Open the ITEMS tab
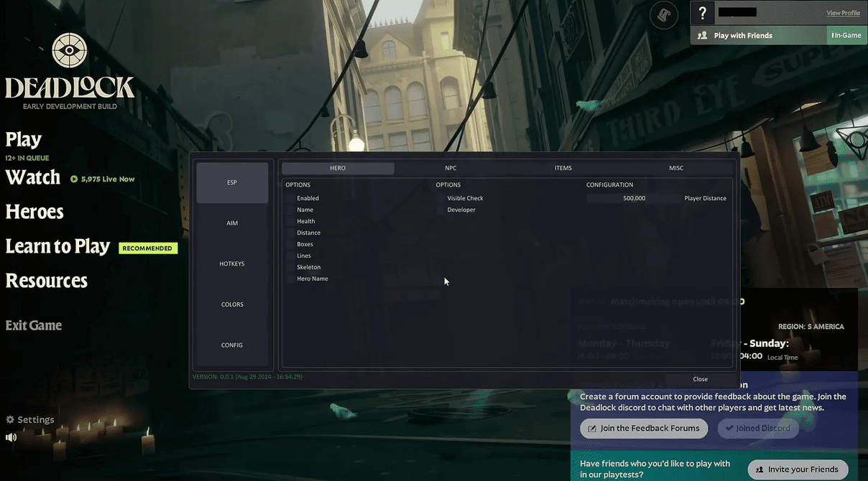 (563, 168)
